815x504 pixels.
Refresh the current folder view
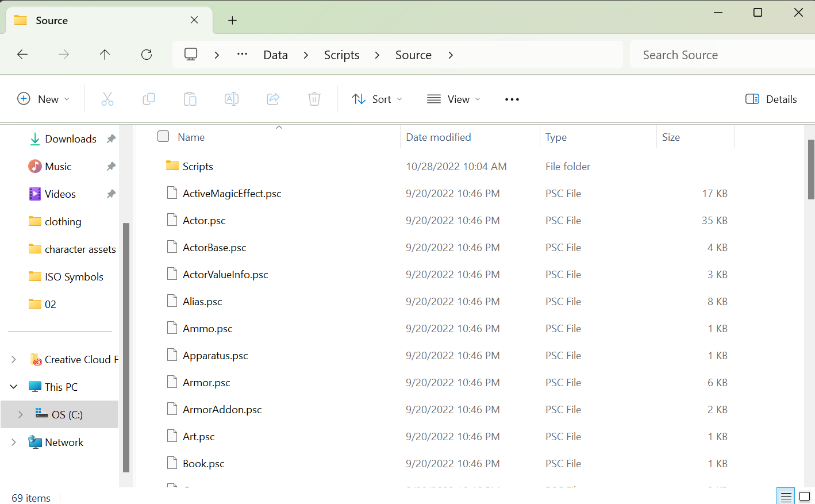pos(146,54)
